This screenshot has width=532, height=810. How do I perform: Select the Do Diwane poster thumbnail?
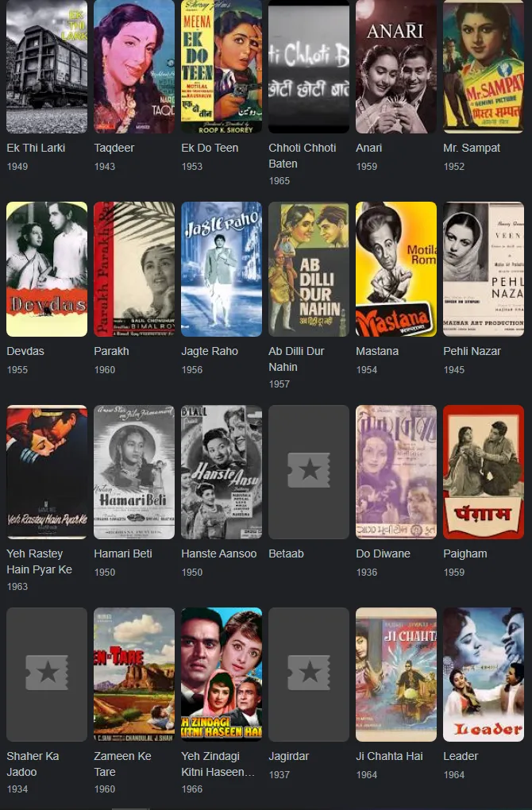pyautogui.click(x=396, y=472)
